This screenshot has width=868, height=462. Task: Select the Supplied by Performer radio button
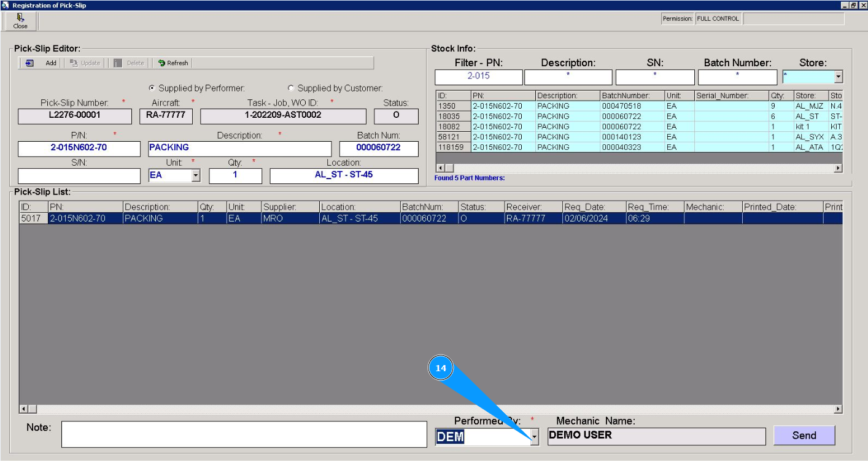[x=152, y=88]
